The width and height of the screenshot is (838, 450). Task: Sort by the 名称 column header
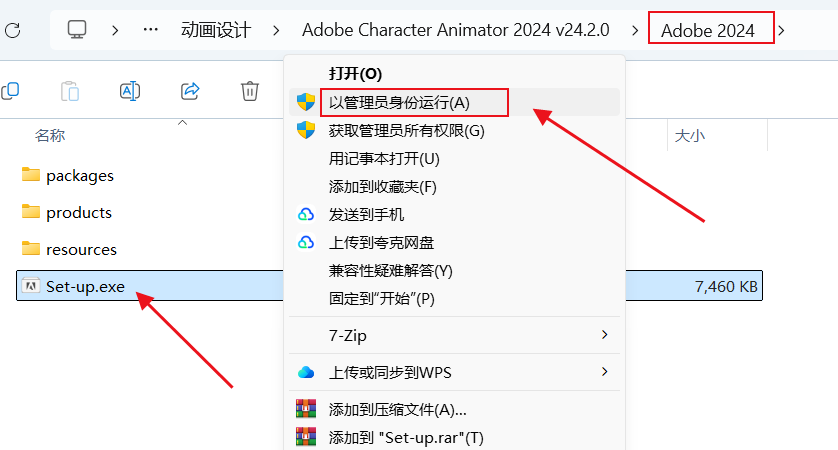pyautogui.click(x=50, y=135)
